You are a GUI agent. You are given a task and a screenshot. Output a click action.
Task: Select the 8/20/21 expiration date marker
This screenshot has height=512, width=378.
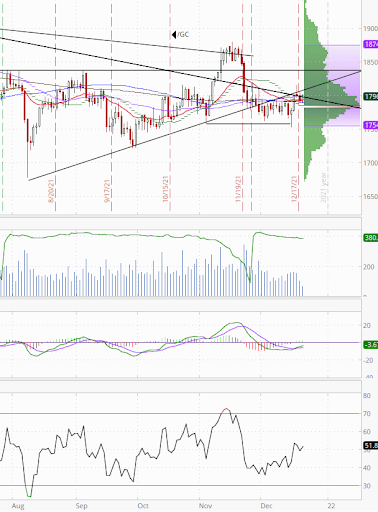(51, 191)
